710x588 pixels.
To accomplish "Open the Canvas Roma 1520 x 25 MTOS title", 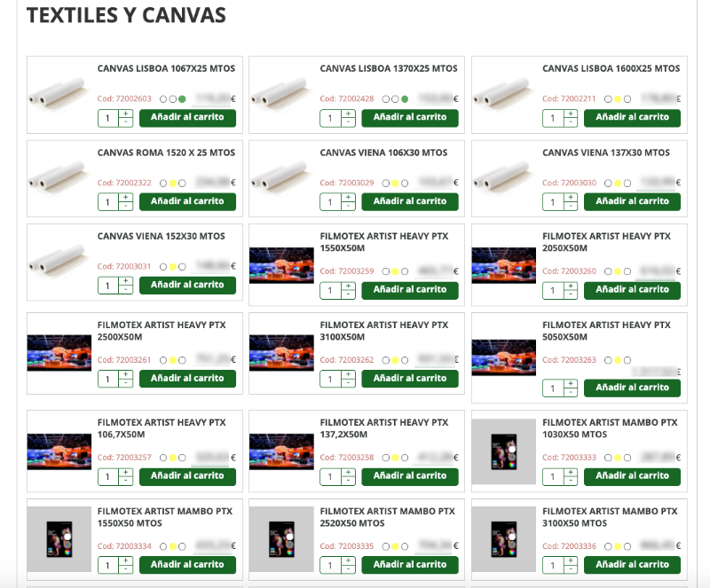I will point(166,153).
